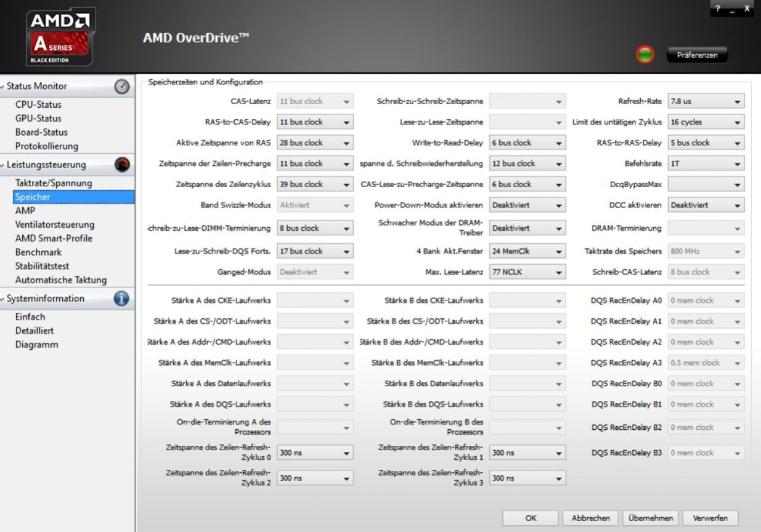Open the Refresh-Rate dropdown
This screenshot has height=532, width=761.
706,101
